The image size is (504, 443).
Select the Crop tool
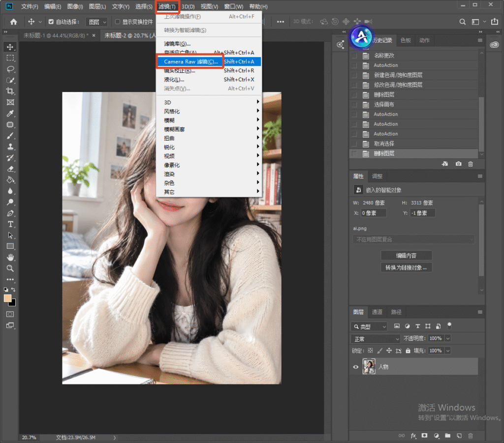pos(10,91)
